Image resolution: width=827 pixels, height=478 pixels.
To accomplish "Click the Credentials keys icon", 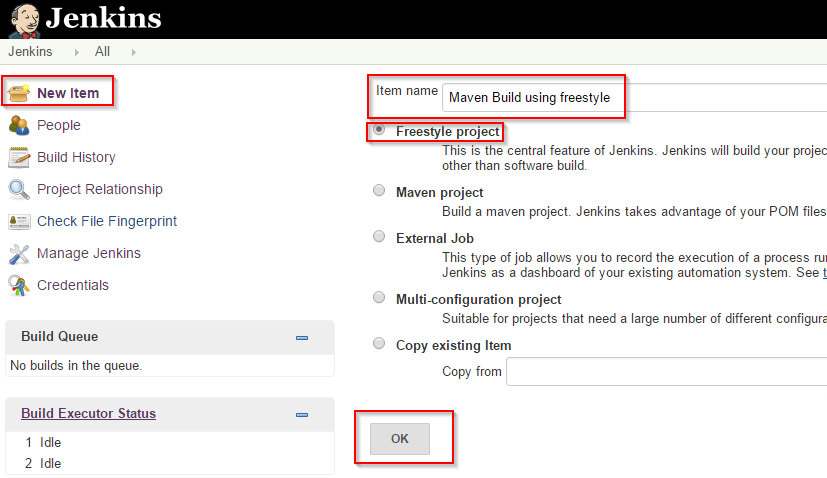I will coord(19,285).
